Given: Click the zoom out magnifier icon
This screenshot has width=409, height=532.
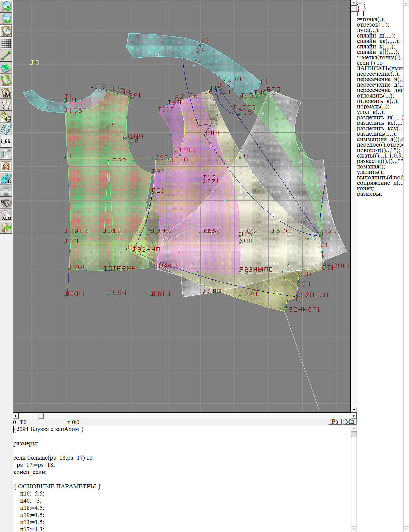Looking at the screenshot, I should coord(6,18).
